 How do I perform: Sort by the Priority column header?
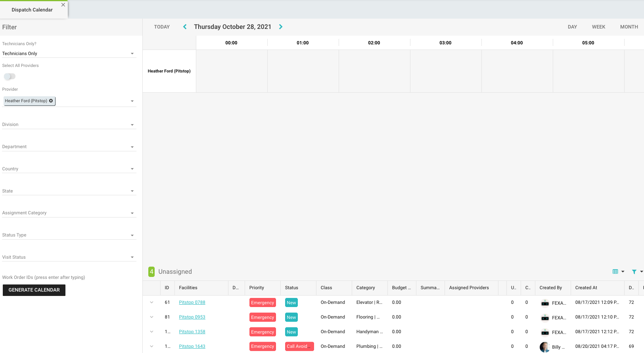257,288
